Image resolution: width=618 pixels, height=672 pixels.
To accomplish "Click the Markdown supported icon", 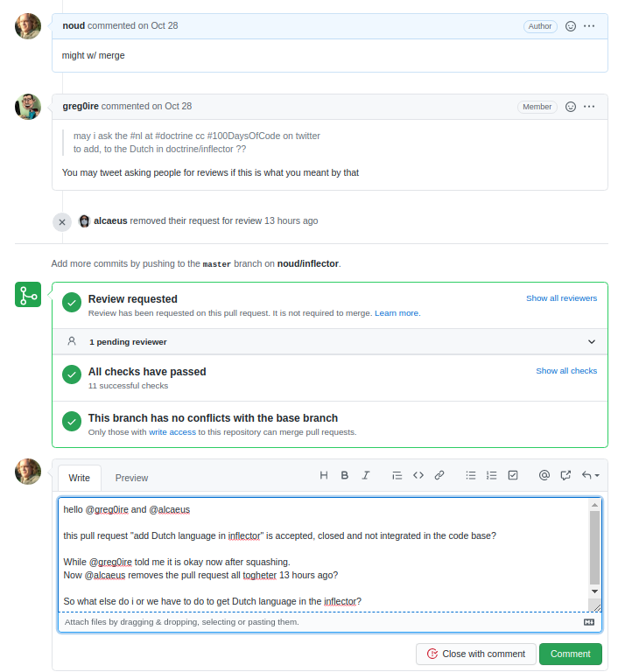I will [x=589, y=622].
